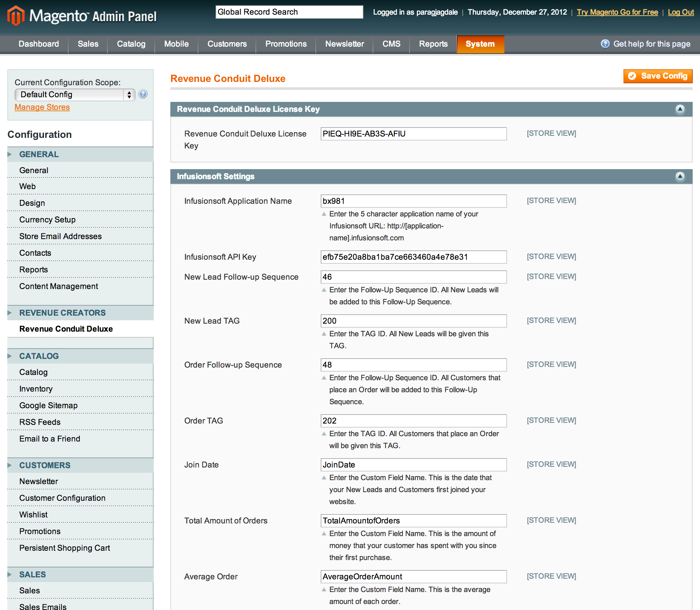Click the Magento logo icon
The width and height of the screenshot is (700, 610).
(x=15, y=15)
